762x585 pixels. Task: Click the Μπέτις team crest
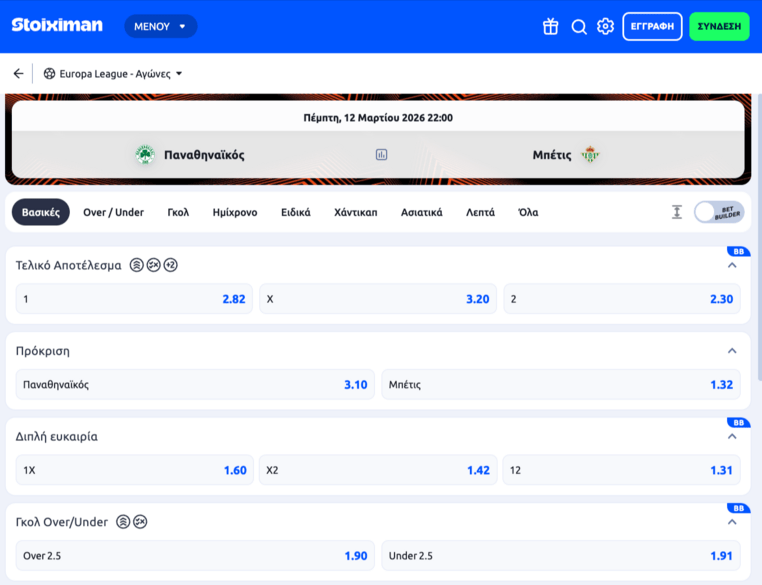590,155
